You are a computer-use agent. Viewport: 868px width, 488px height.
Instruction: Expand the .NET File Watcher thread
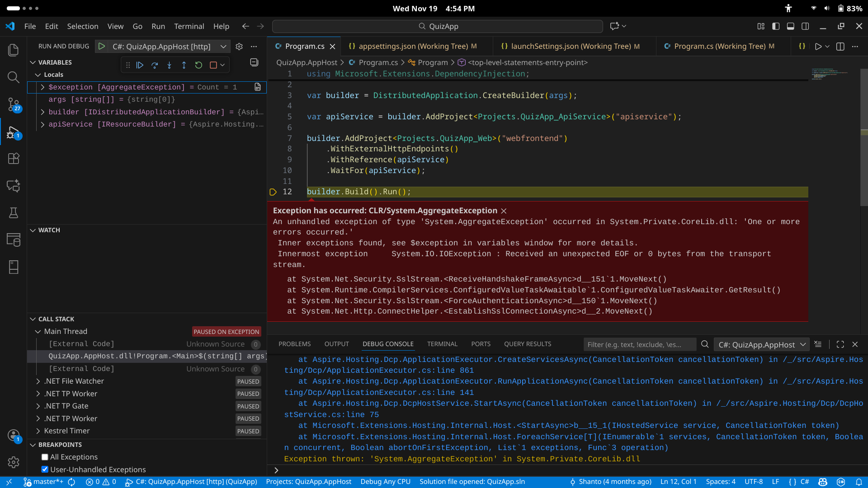click(38, 381)
